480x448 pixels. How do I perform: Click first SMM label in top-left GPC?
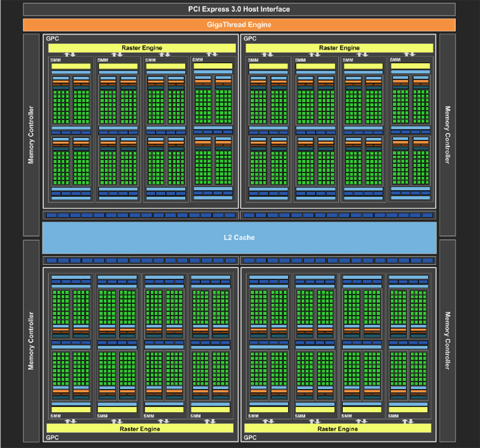coord(55,60)
